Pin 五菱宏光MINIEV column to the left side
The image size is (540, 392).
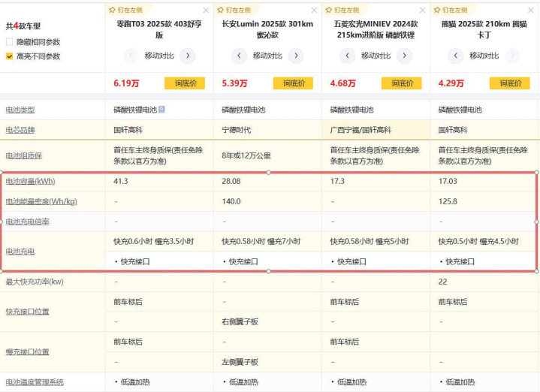(x=342, y=11)
